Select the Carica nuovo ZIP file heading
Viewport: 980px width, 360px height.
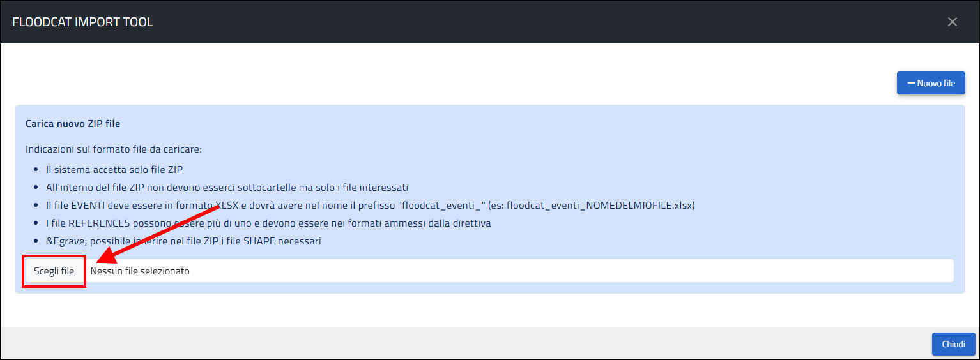pos(73,124)
